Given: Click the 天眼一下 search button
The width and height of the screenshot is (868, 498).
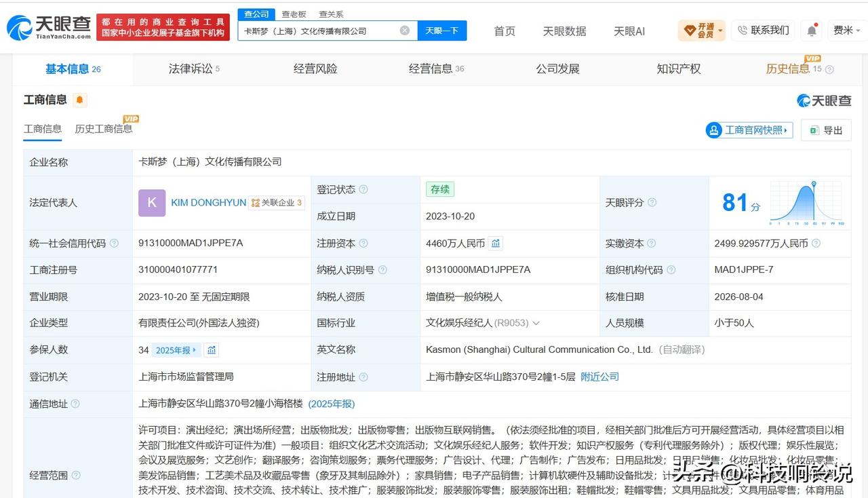Looking at the screenshot, I should [x=442, y=31].
